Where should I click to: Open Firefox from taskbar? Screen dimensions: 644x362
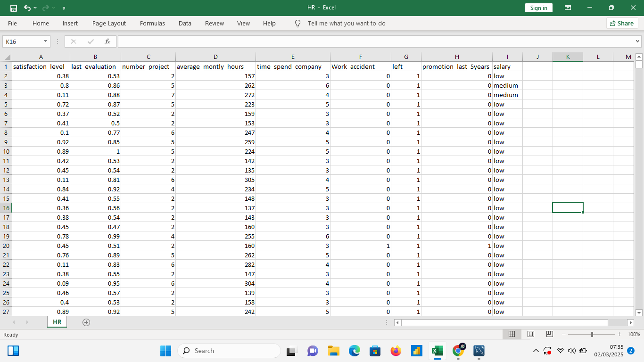pos(396,351)
